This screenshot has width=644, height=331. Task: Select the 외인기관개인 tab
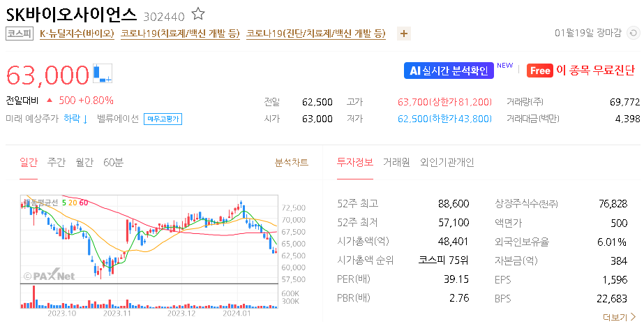(x=447, y=163)
